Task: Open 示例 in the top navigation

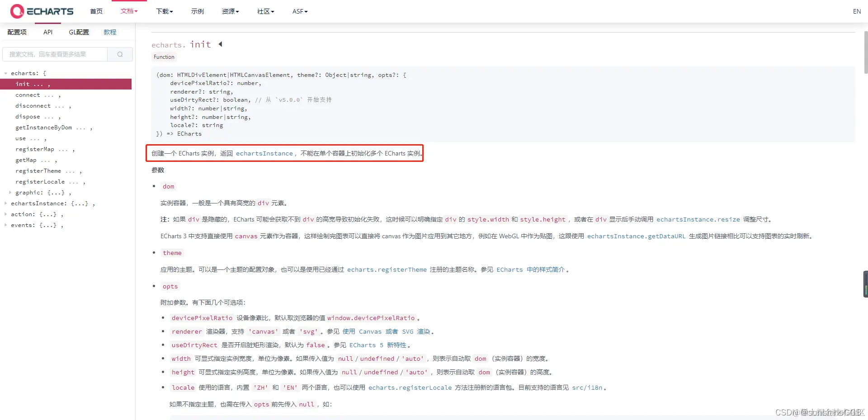Action: 198,11
